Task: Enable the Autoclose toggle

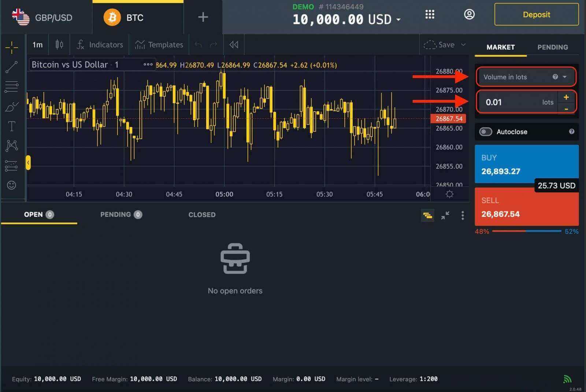Action: click(x=486, y=132)
